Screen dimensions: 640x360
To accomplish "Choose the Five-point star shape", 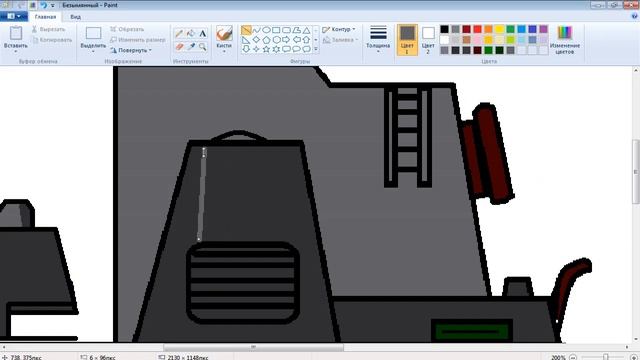I will pos(266,49).
